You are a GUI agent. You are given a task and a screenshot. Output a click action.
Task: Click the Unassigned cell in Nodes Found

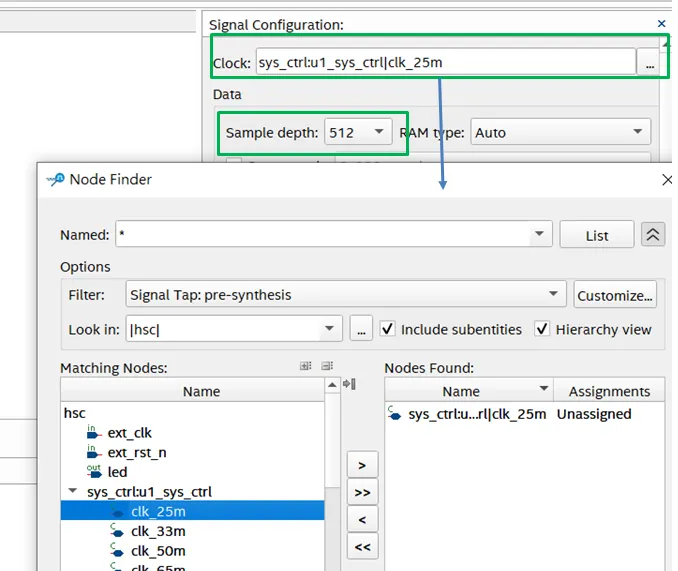pyautogui.click(x=594, y=414)
